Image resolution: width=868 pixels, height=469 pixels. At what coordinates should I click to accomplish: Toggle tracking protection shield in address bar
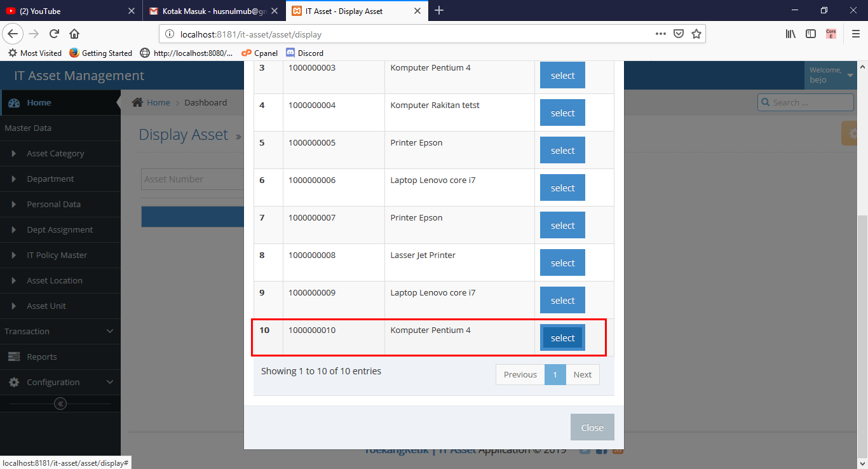679,34
